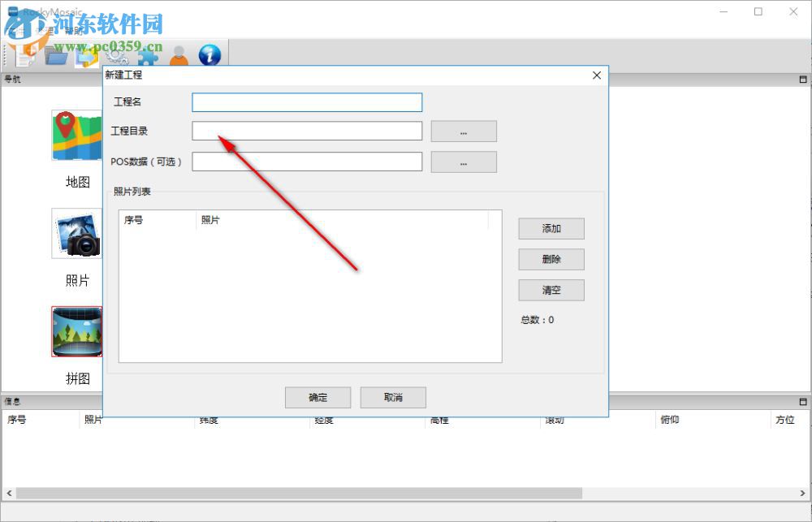Click the 工程名 project name input field
Screen dimensions: 812x522
point(306,101)
